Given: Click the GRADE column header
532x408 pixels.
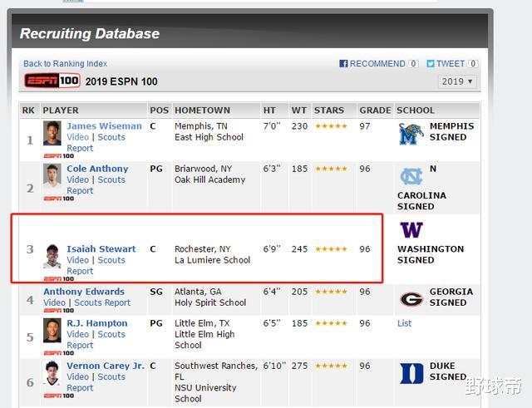Looking at the screenshot, I should [x=375, y=111].
